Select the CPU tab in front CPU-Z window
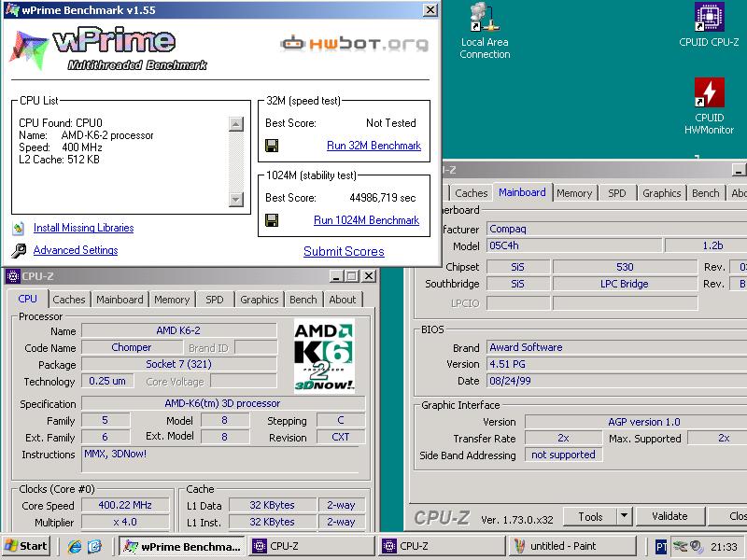 (28, 299)
